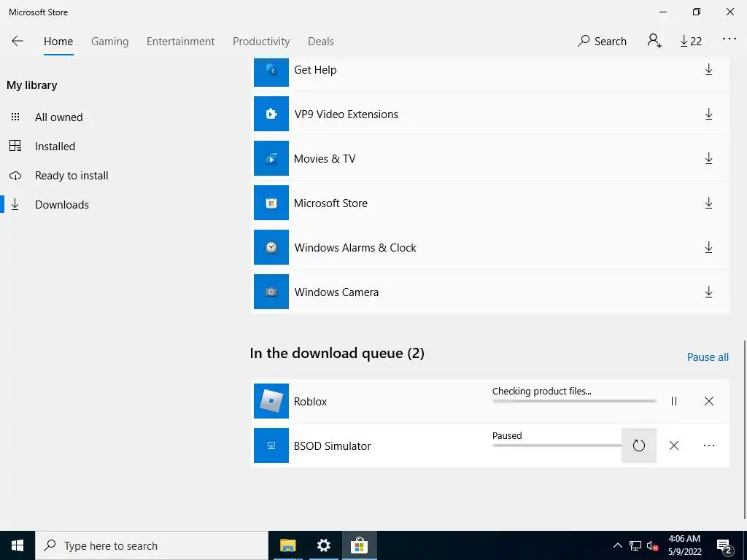Click the VP9 Video Extensions app tile

click(x=271, y=114)
